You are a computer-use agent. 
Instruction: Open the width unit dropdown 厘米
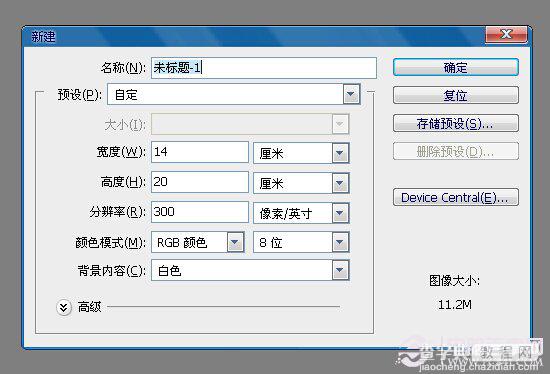(x=301, y=153)
